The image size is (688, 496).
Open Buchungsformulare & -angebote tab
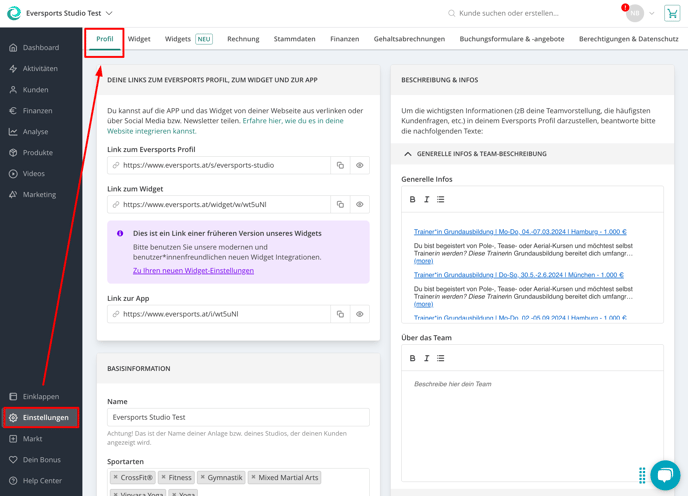[512, 39]
